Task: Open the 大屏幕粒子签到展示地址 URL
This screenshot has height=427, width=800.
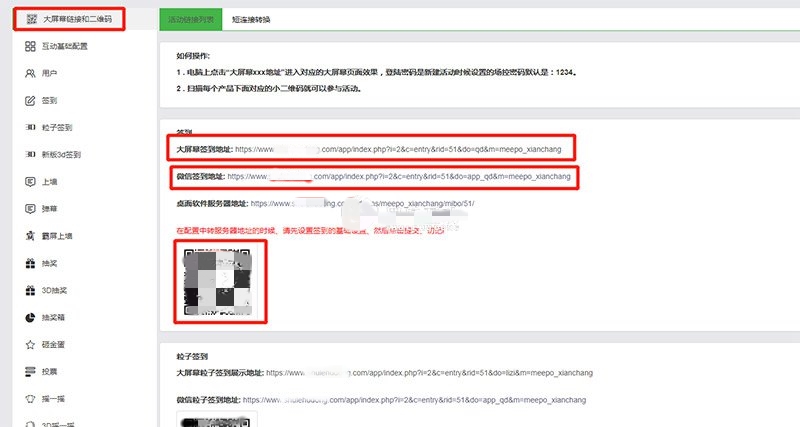Action: pos(430,373)
